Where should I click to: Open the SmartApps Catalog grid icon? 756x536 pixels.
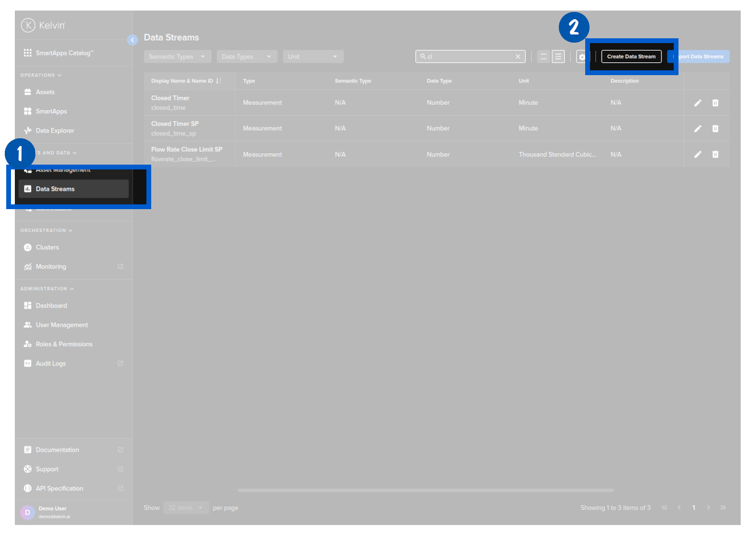tap(28, 53)
